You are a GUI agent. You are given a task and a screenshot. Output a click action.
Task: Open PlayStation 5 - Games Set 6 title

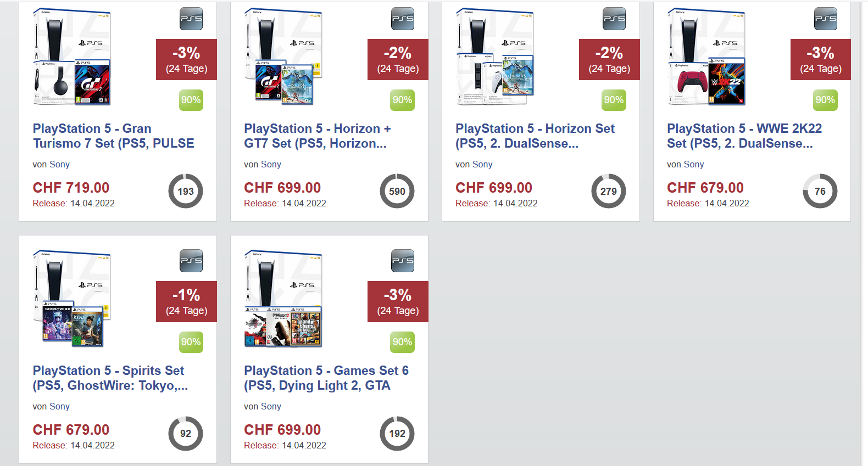tap(326, 378)
